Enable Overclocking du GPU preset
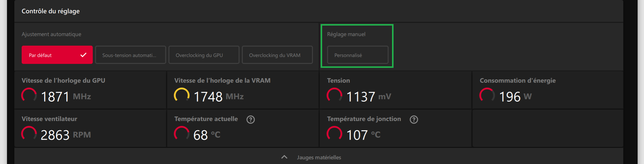 [204, 55]
